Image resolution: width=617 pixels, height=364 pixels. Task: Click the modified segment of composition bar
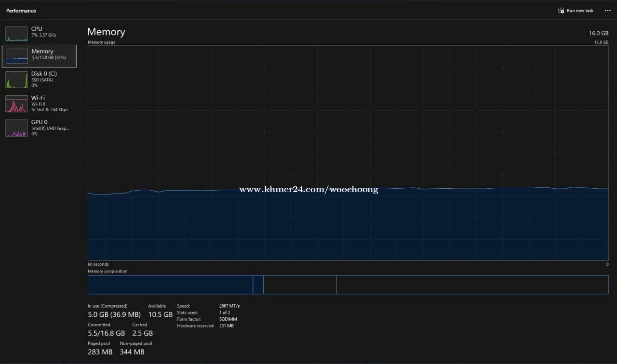tap(258, 285)
